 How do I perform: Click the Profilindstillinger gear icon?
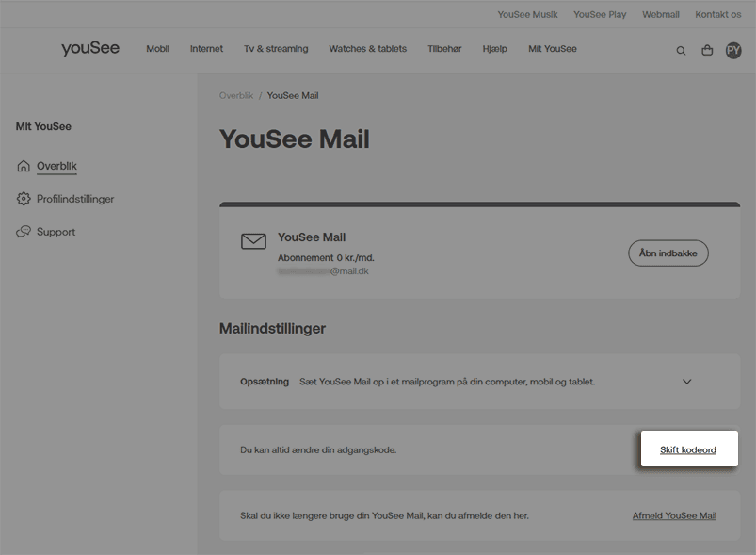tap(24, 199)
